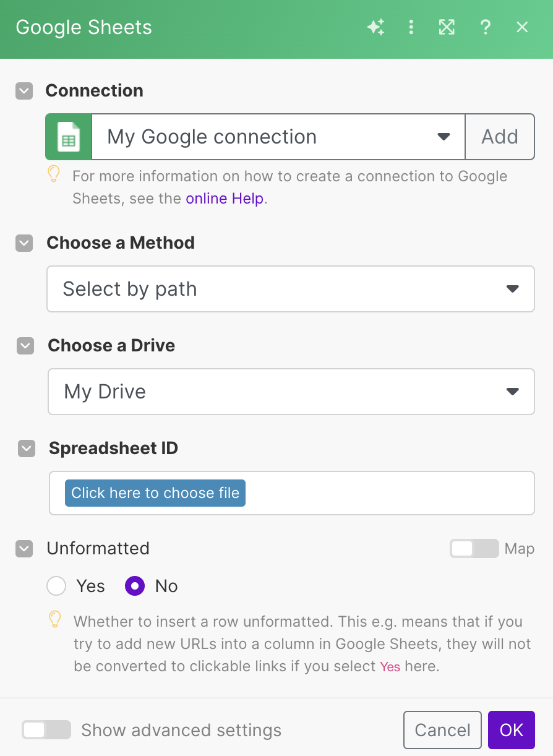Click Add to add a connection
This screenshot has height=756, width=553.
click(x=500, y=137)
